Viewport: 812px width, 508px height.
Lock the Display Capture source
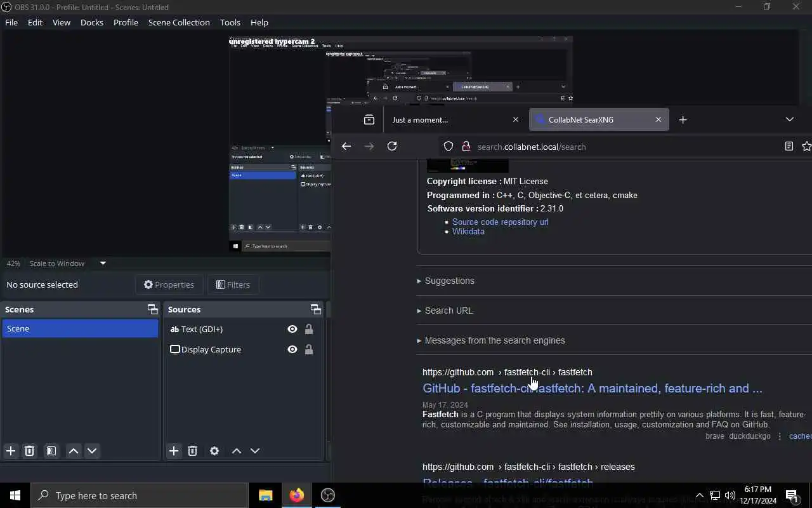click(309, 349)
